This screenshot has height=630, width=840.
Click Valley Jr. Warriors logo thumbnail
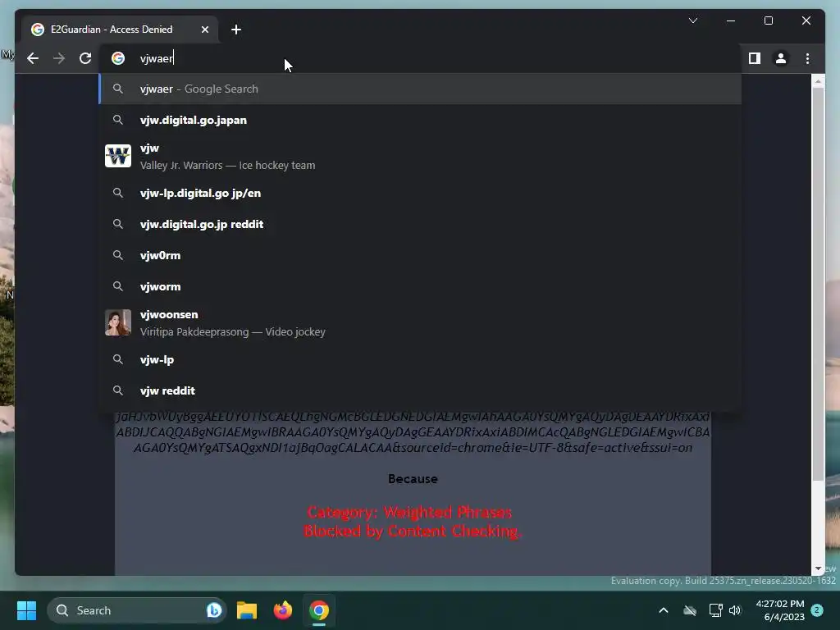pos(118,156)
